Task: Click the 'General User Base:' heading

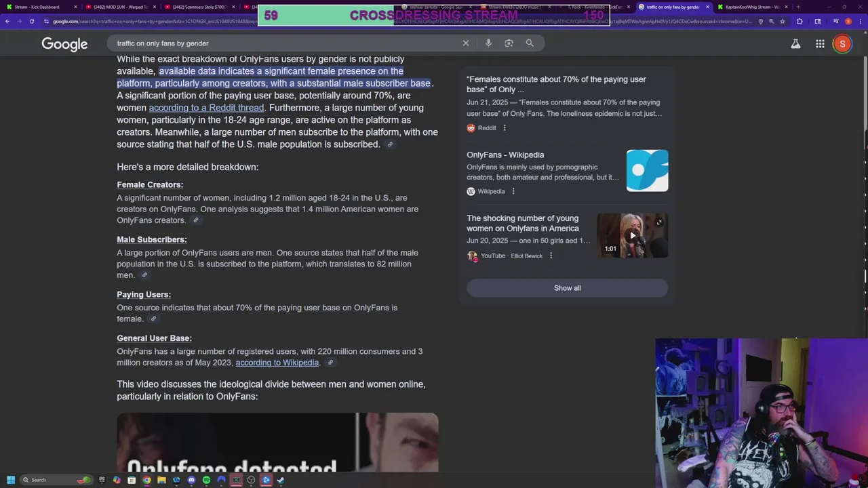Action: [154, 338]
